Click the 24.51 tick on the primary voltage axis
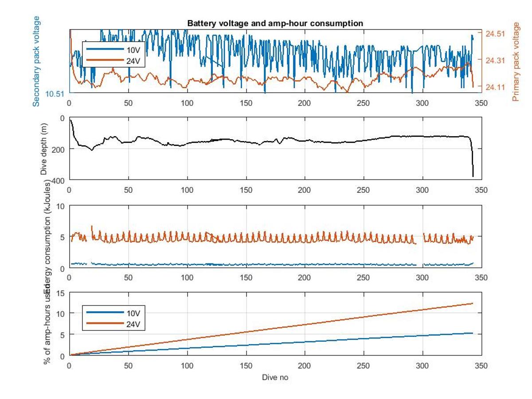532x399 pixels. 495,34
